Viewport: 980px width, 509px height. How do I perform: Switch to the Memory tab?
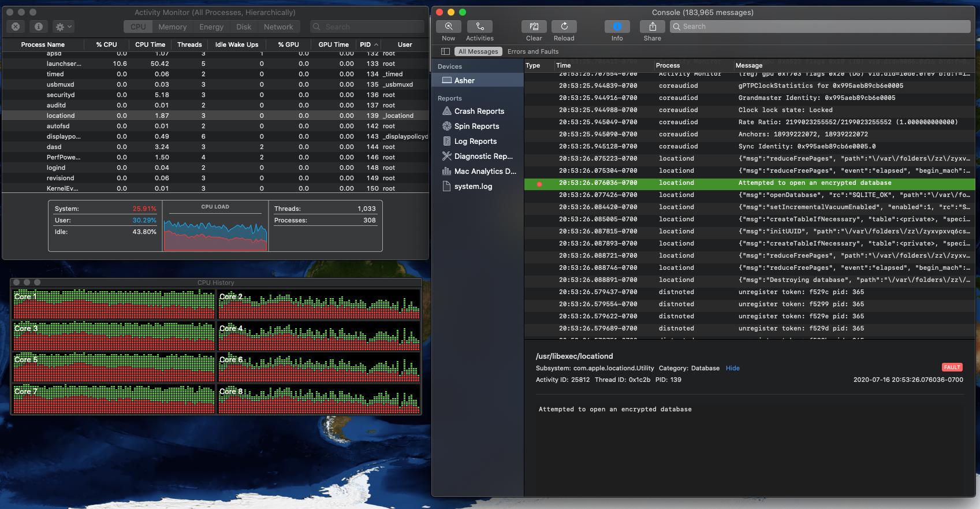tap(172, 27)
